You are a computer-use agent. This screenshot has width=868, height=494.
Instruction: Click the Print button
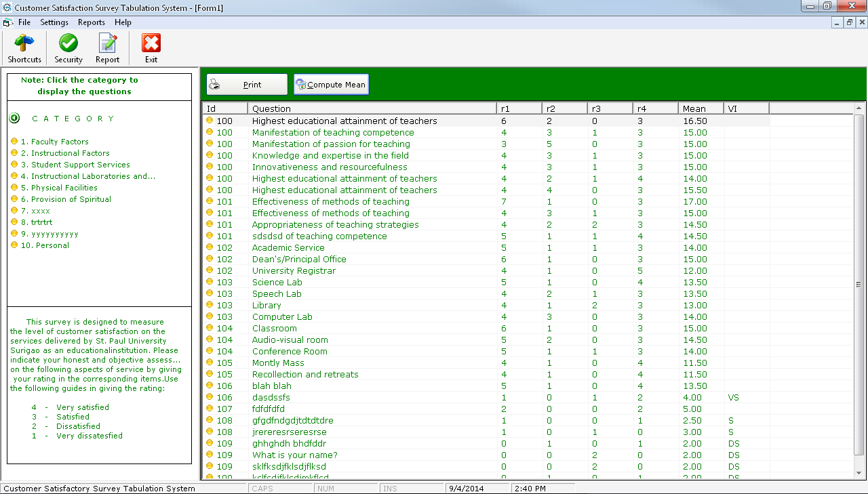(x=247, y=84)
